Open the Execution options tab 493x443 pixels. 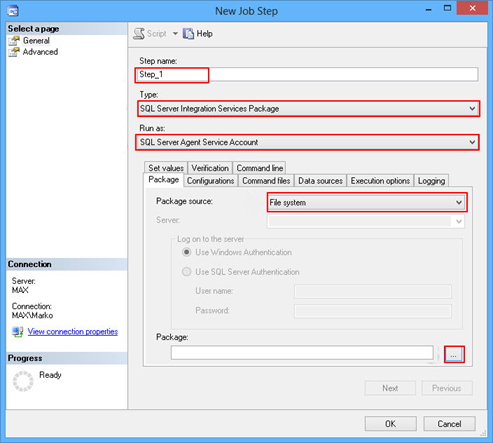click(380, 181)
